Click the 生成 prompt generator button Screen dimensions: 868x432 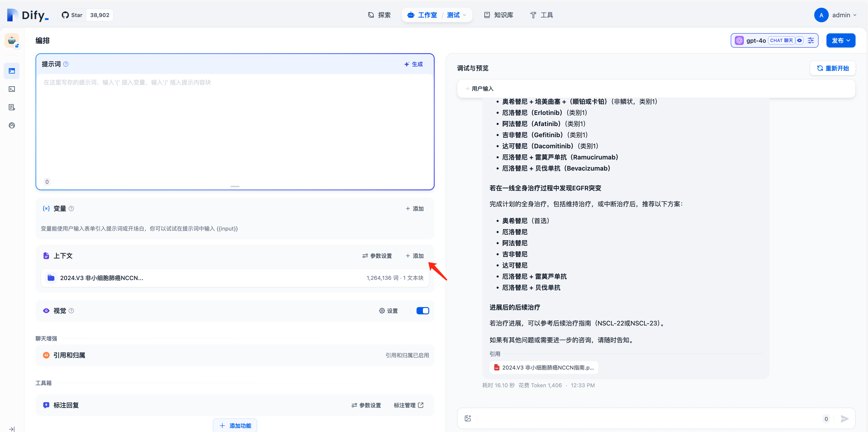[x=413, y=64]
